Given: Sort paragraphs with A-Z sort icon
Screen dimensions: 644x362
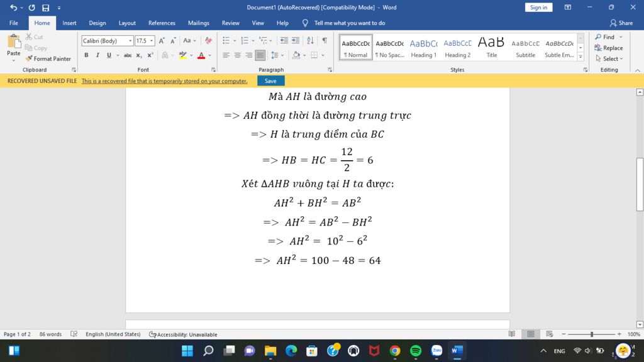Looking at the screenshot, I should [x=311, y=40].
